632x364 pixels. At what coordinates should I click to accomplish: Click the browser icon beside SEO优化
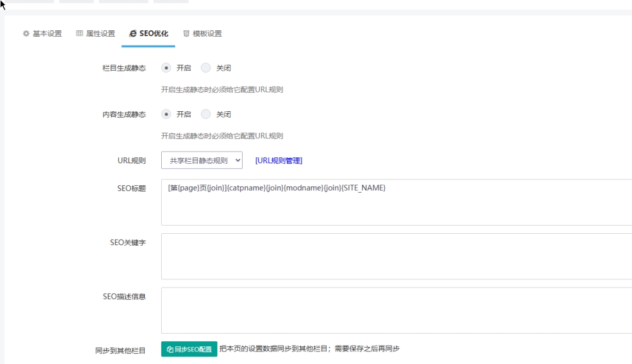[x=133, y=33]
